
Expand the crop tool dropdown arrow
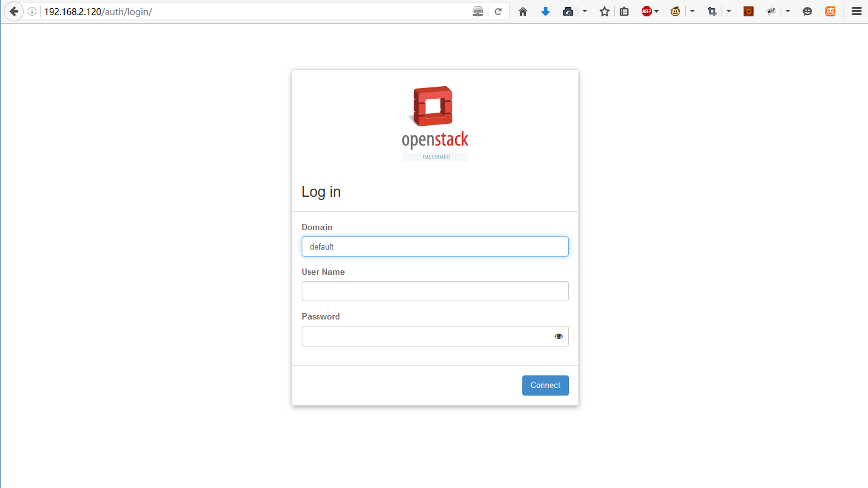728,11
